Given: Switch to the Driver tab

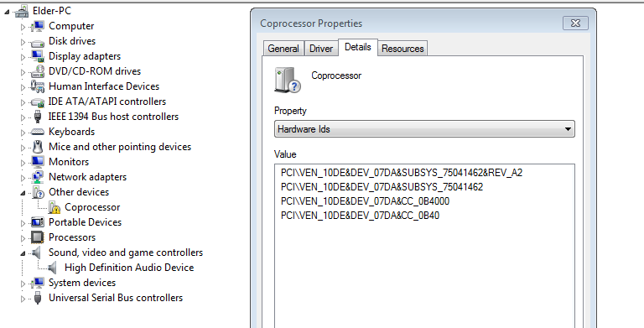Looking at the screenshot, I should [x=321, y=49].
